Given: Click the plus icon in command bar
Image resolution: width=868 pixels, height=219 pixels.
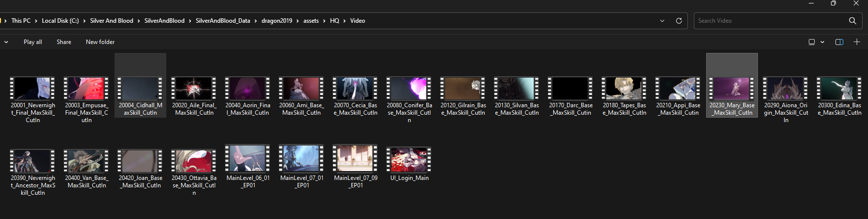Looking at the screenshot, I should (x=857, y=42).
